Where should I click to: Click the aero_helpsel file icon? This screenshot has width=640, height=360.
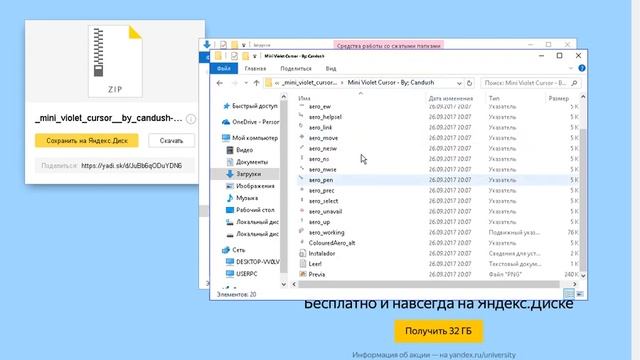[302, 117]
